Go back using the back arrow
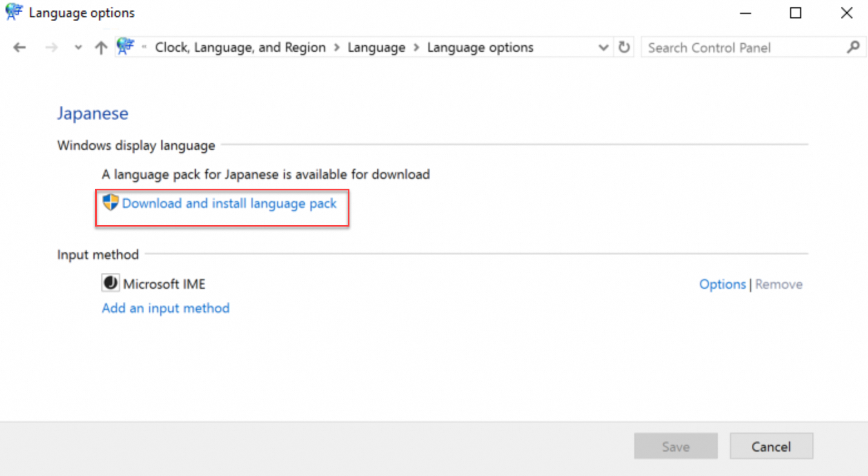Screen dimensions: 868x476 pos(19,48)
